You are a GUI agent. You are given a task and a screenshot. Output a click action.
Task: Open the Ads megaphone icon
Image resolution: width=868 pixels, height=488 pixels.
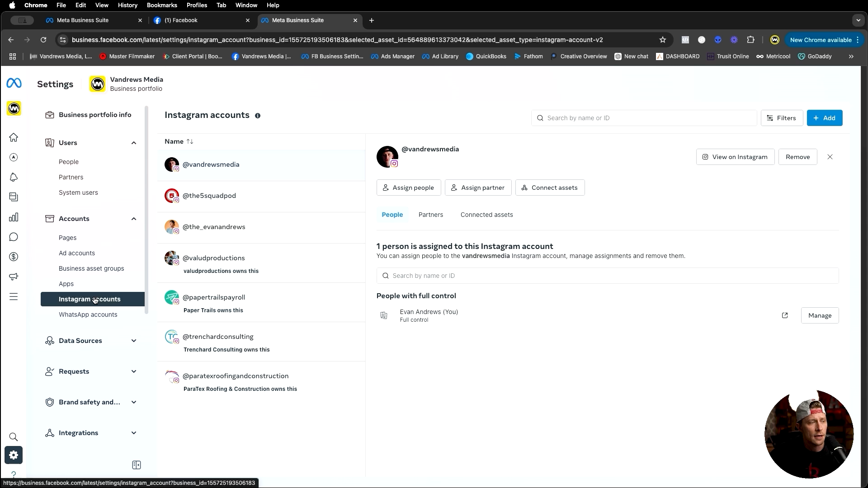14,277
